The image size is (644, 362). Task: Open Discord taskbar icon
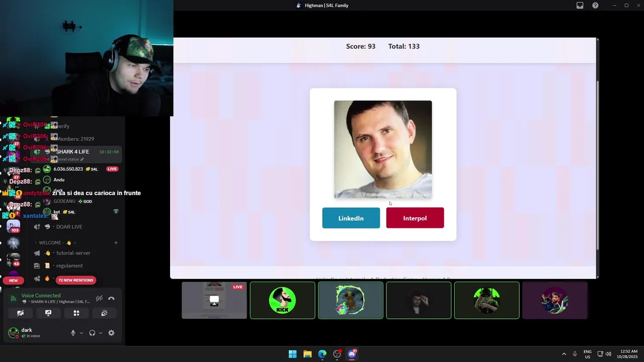coord(352,354)
